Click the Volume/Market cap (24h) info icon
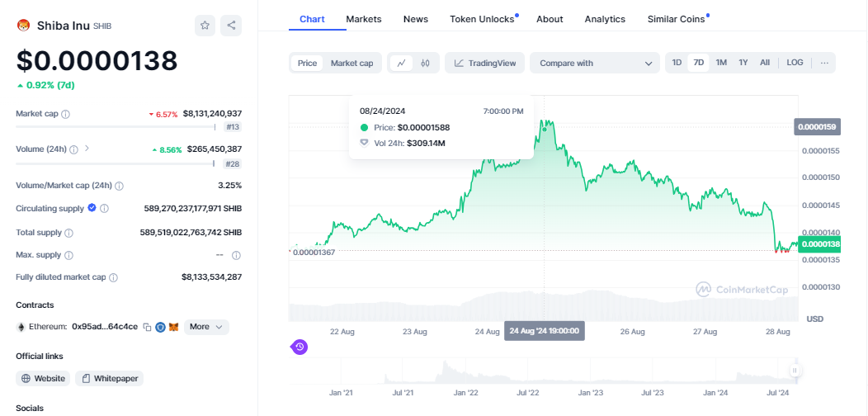Image resolution: width=868 pixels, height=416 pixels. pyautogui.click(x=119, y=186)
